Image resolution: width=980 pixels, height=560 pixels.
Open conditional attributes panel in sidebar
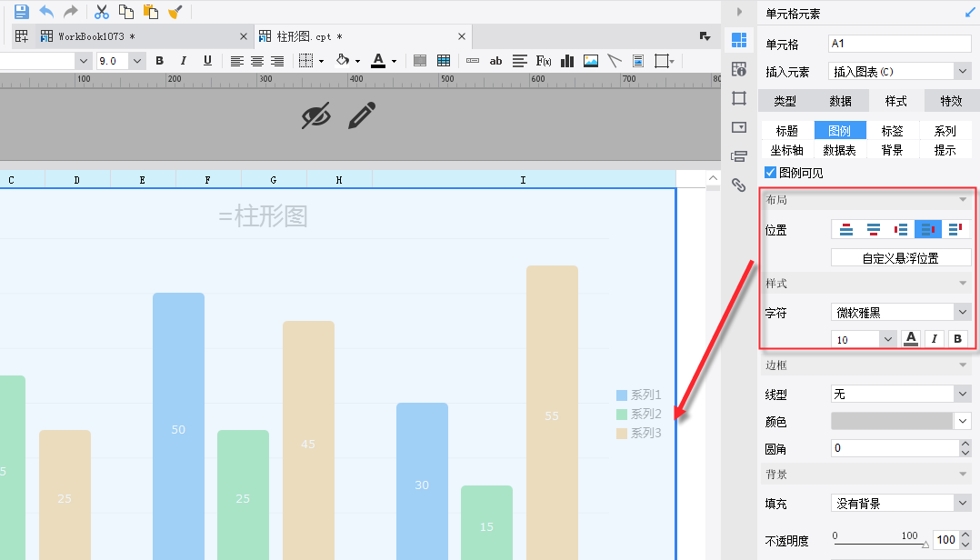(x=739, y=155)
